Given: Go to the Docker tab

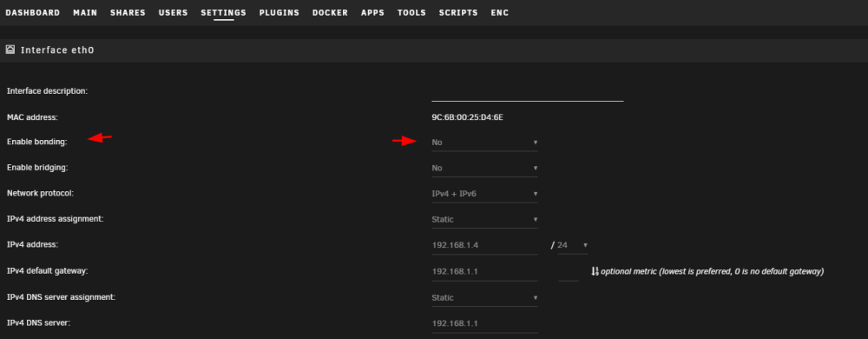Looking at the screenshot, I should (331, 13).
